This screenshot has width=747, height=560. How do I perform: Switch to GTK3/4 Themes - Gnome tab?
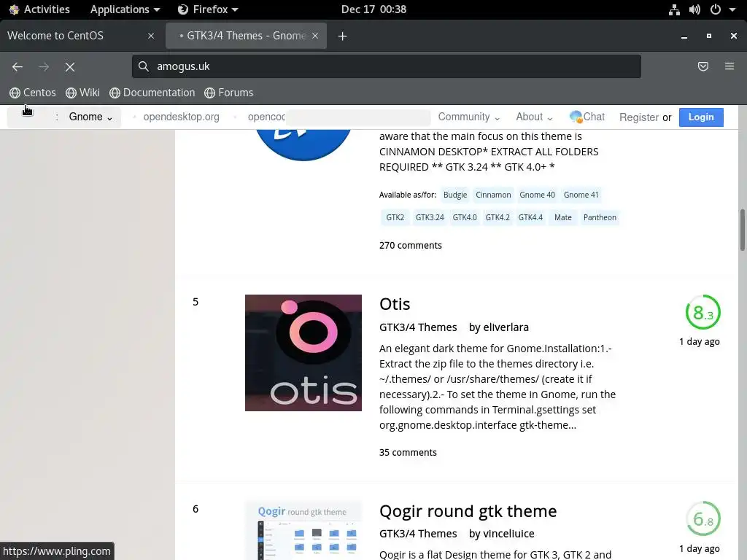tap(246, 36)
